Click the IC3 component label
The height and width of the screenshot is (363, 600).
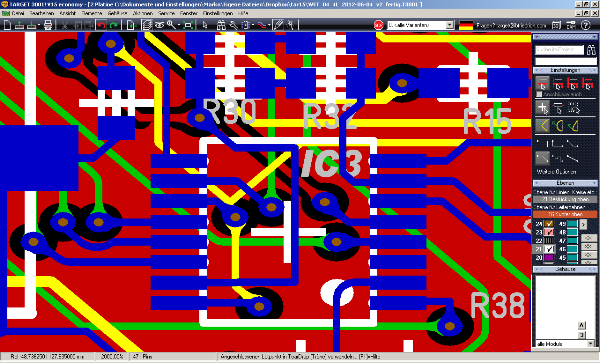(x=331, y=163)
